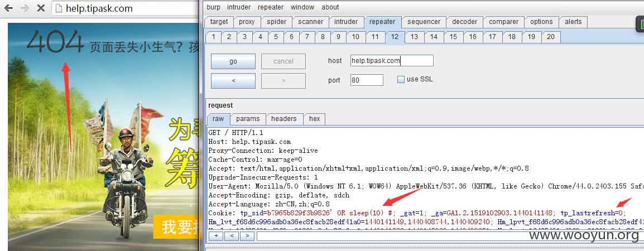Select repeater request tab 6

tap(291, 37)
